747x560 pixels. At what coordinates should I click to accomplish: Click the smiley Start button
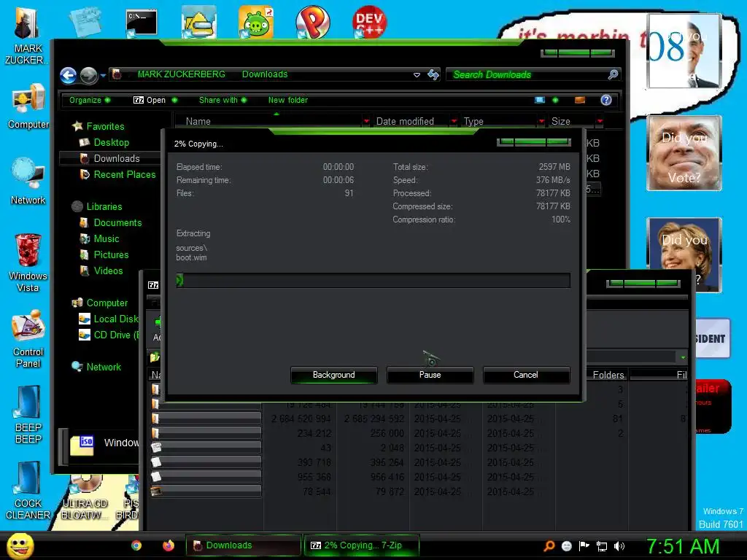click(x=20, y=546)
